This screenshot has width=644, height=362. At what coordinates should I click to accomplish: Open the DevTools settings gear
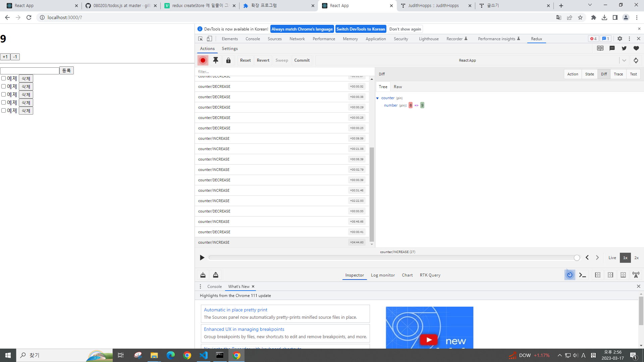tap(620, 39)
